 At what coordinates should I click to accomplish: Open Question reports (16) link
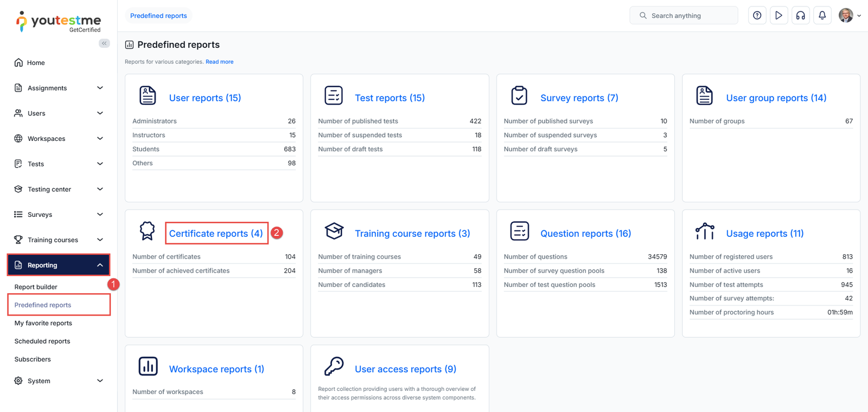pos(585,234)
